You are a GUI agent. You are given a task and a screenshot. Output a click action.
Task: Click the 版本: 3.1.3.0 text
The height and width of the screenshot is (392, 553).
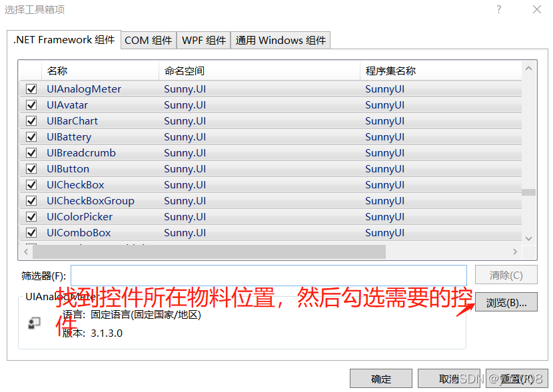[93, 333]
